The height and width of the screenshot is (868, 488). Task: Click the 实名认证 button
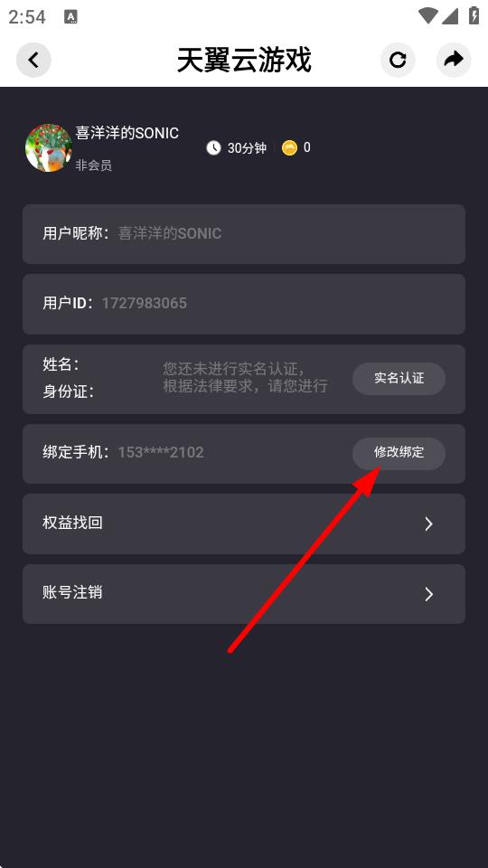pos(399,379)
